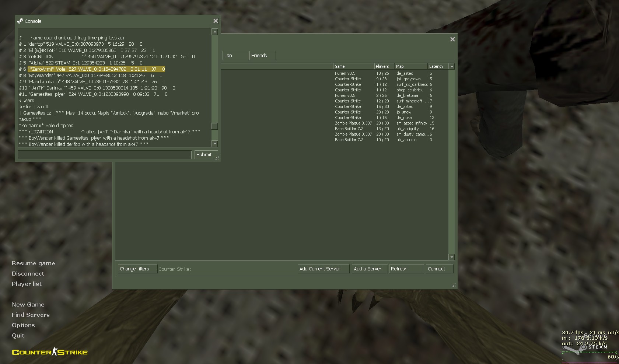Click the "9 users" console line
The height and width of the screenshot is (364, 619).
26,100
